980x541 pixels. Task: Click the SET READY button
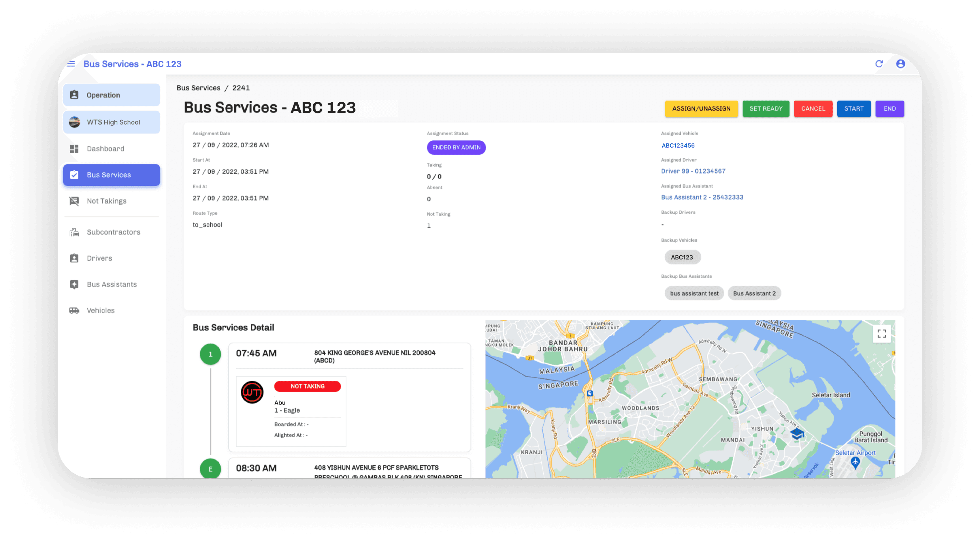click(x=766, y=109)
